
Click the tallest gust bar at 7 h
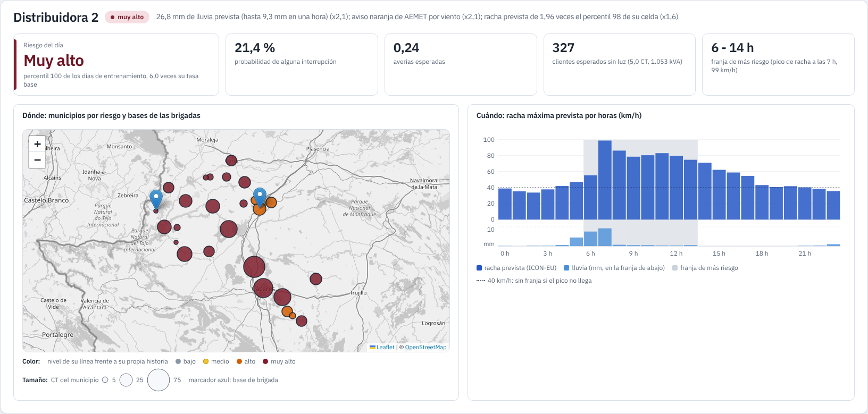pyautogui.click(x=605, y=180)
